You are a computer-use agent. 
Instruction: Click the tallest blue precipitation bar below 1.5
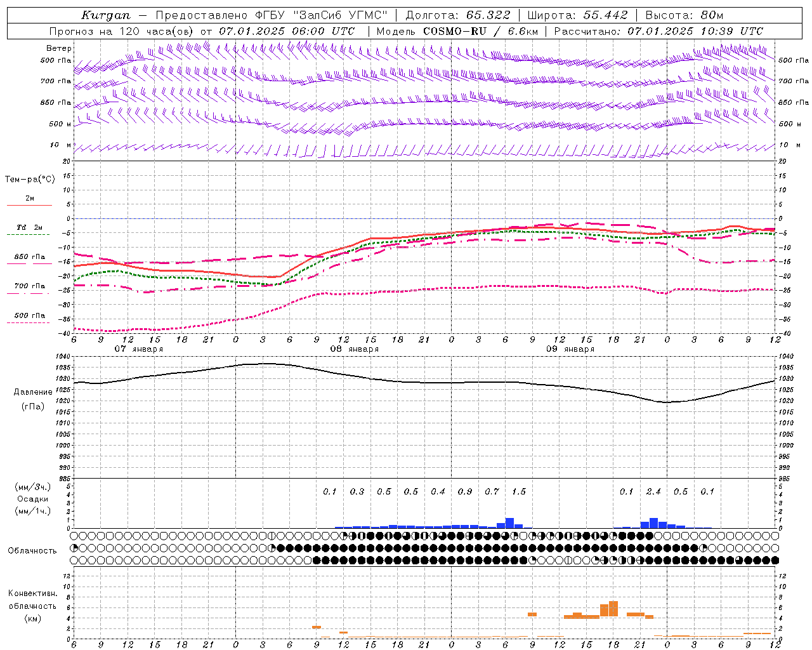509,523
